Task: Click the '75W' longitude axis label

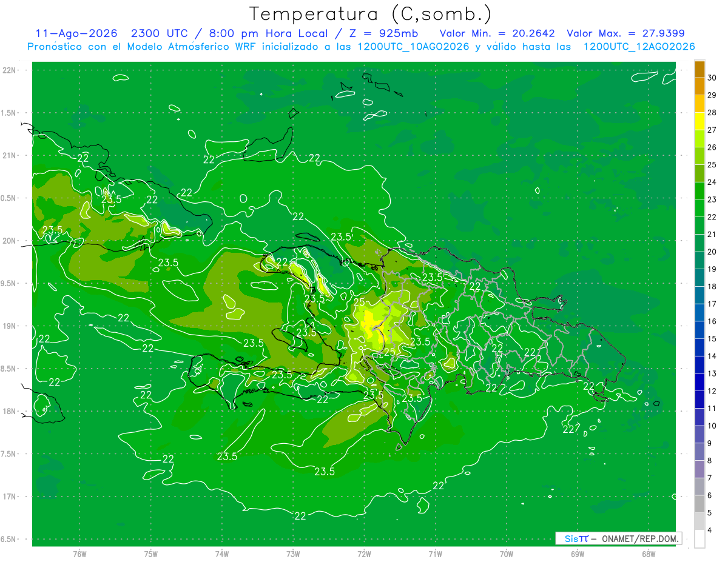Action: click(x=151, y=554)
